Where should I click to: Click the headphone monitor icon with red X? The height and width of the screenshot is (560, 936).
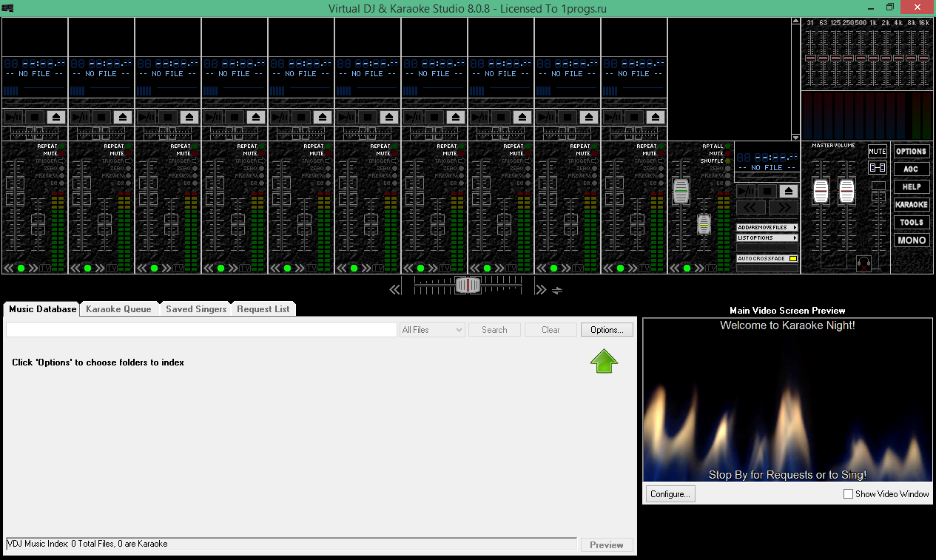tap(863, 262)
